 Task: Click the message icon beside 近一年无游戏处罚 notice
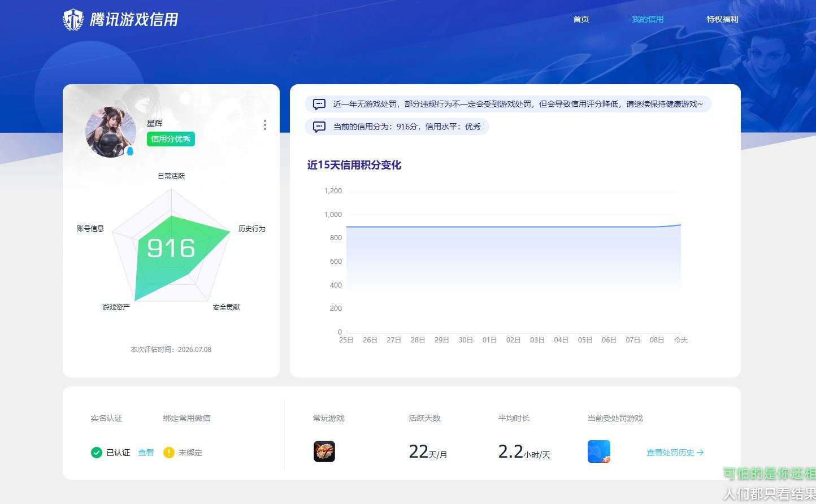click(319, 105)
